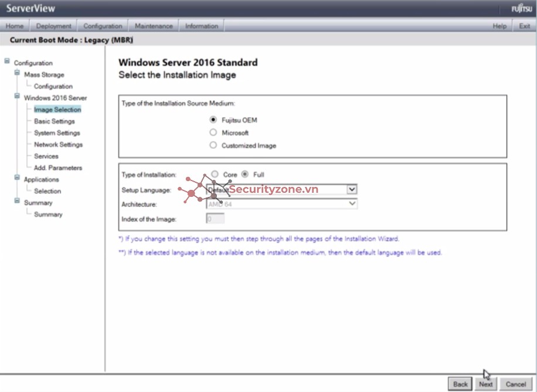Click the Cancel button
Image resolution: width=537 pixels, height=392 pixels.
click(516, 384)
